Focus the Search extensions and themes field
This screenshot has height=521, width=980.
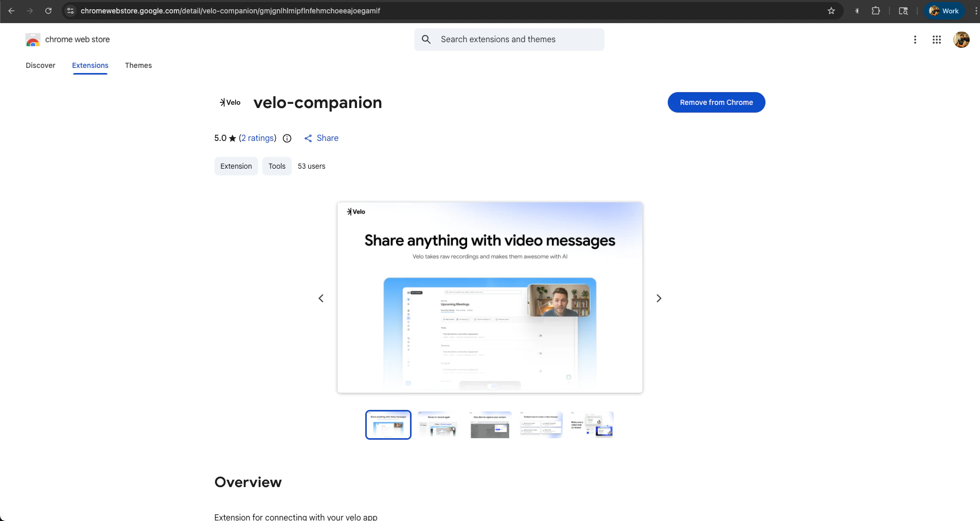(x=509, y=40)
